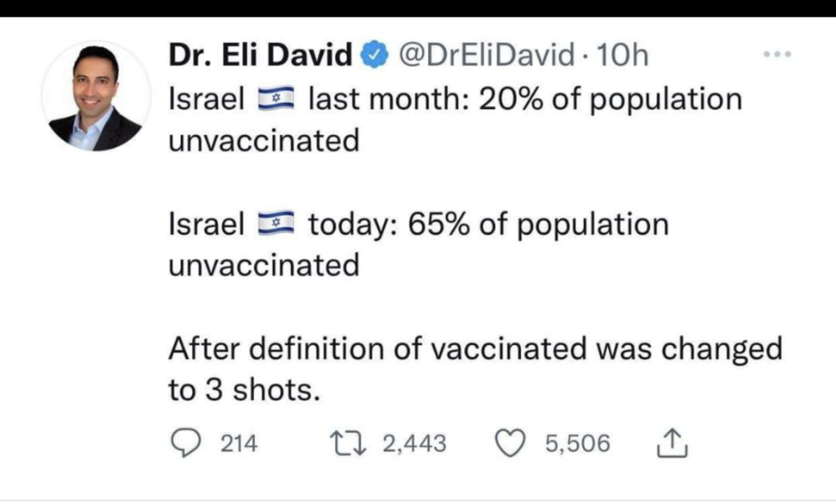The height and width of the screenshot is (504, 836).
Task: Click the 'today: 65% of population' text
Action: point(489,225)
